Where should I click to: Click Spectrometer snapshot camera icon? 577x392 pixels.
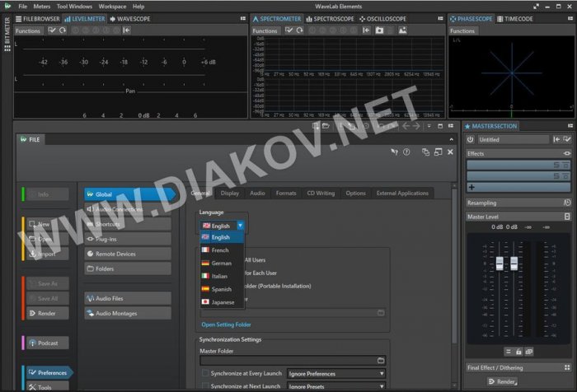379,30
